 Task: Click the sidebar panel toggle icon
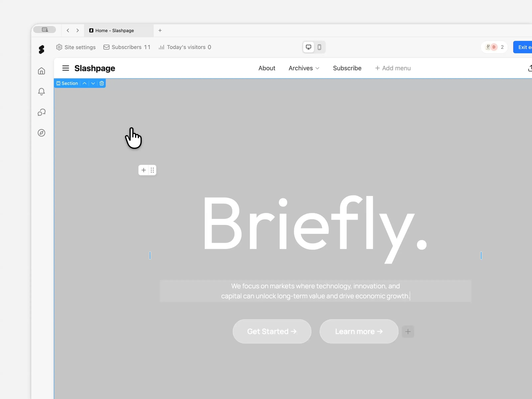(45, 30)
